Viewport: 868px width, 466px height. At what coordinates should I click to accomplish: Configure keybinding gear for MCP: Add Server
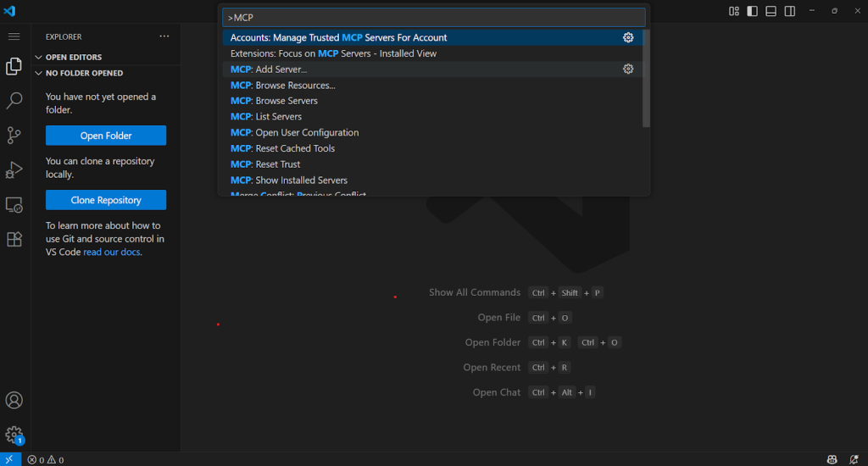point(628,69)
